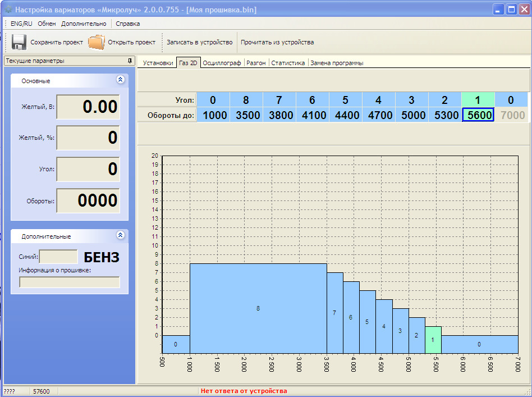Open the Дополнительно menu

tap(84, 24)
